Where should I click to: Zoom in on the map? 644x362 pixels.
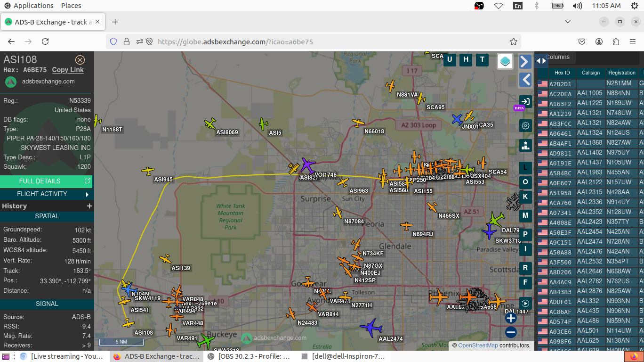click(511, 318)
